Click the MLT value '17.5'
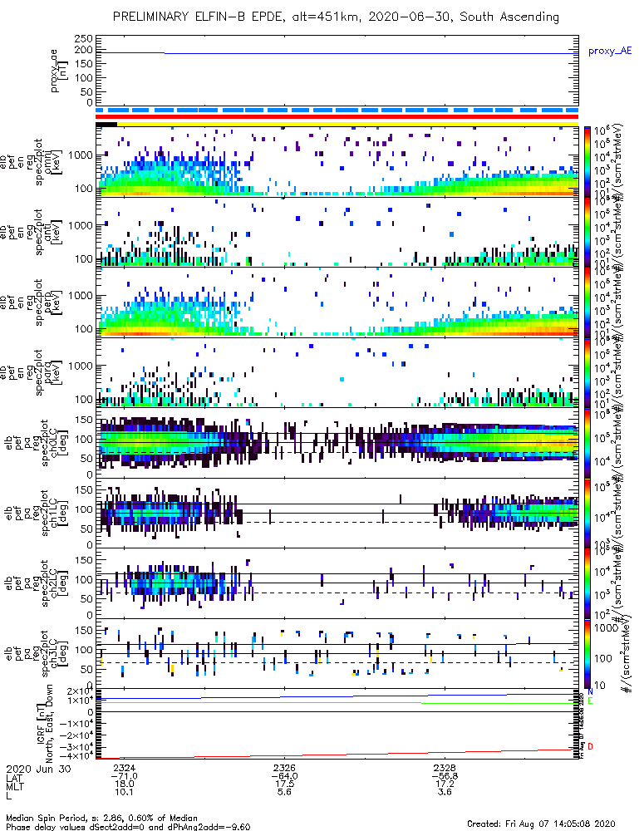Viewport: 644px width, 831px height. (x=284, y=784)
